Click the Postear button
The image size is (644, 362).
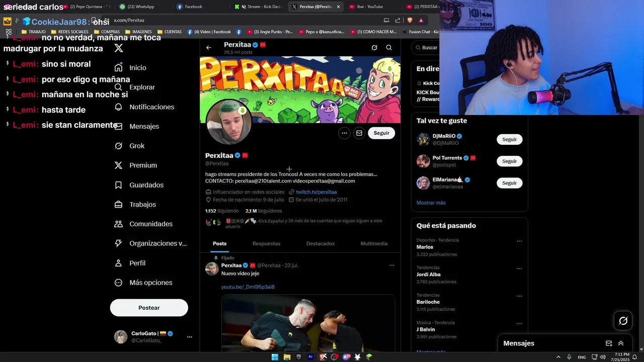tap(149, 308)
